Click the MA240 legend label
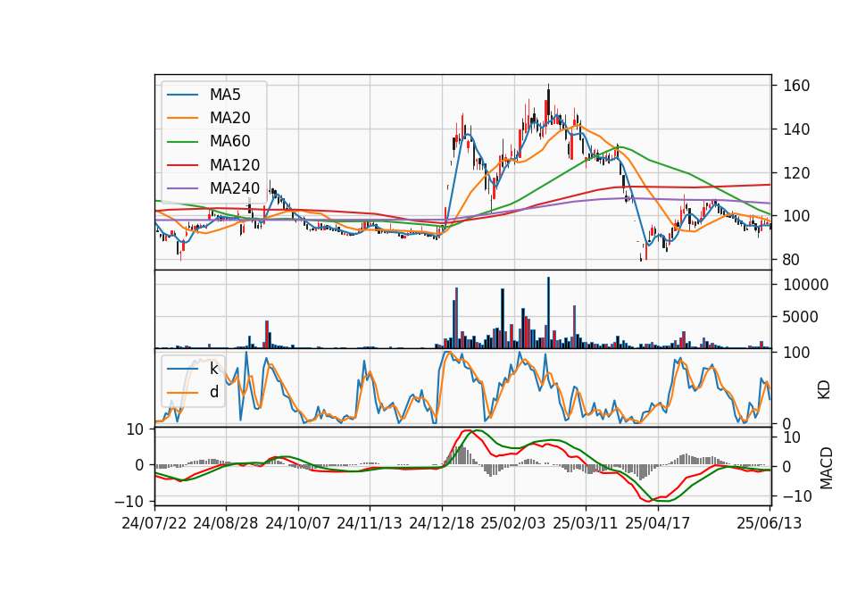Image resolution: width=857 pixels, height=616 pixels. click(235, 188)
